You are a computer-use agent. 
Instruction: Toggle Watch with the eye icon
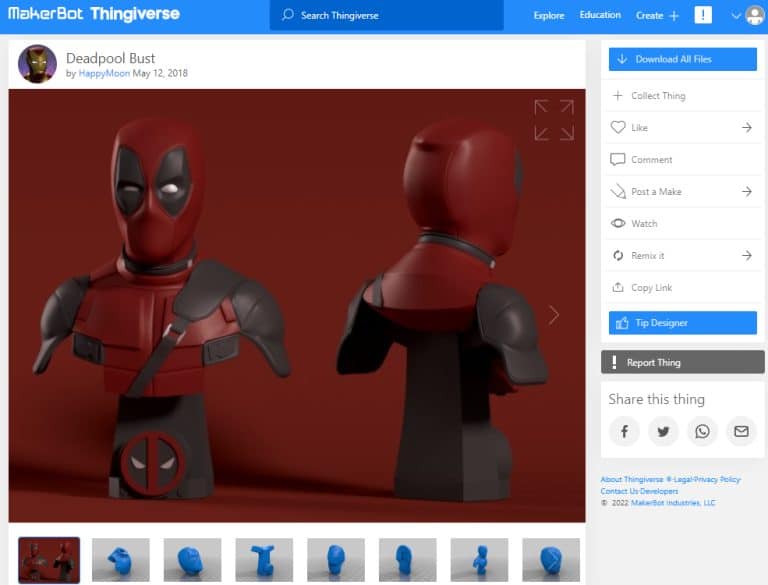tap(618, 223)
